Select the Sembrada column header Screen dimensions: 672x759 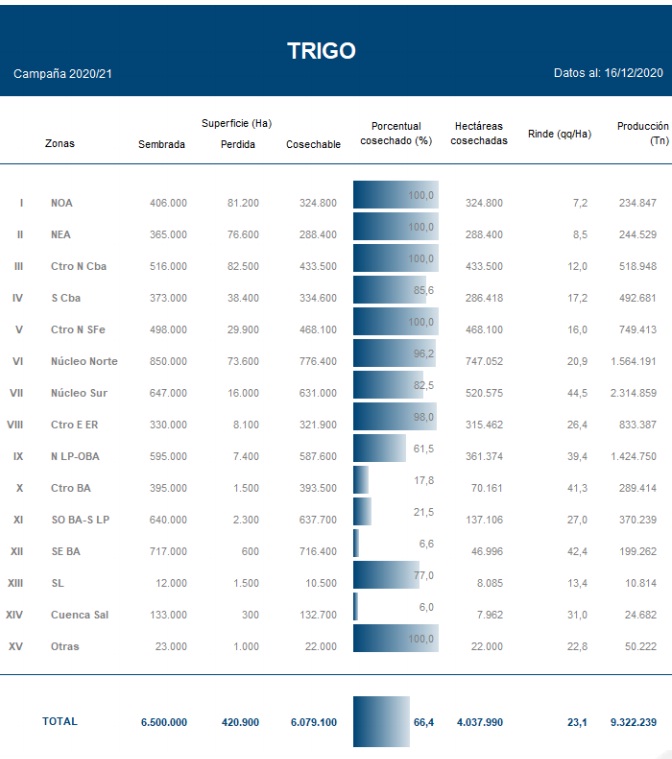pos(161,144)
